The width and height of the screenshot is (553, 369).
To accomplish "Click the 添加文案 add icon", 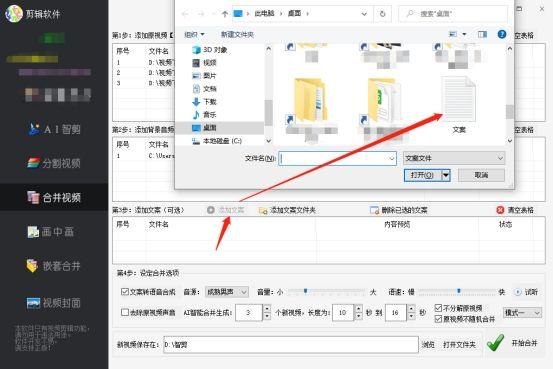I will 211,210.
